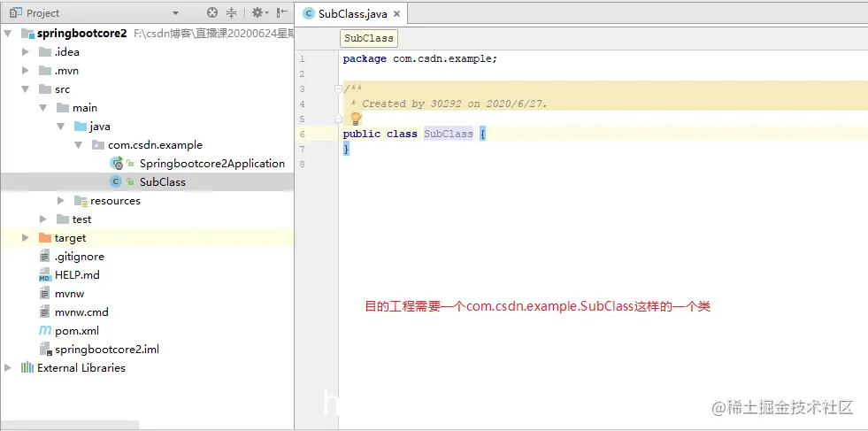Click the closing brace on line 7

coord(347,149)
